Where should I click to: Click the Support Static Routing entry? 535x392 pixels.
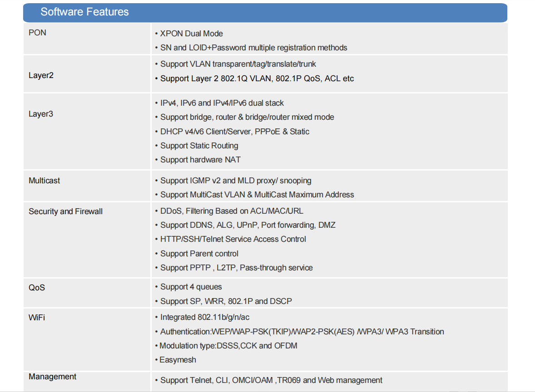click(197, 146)
